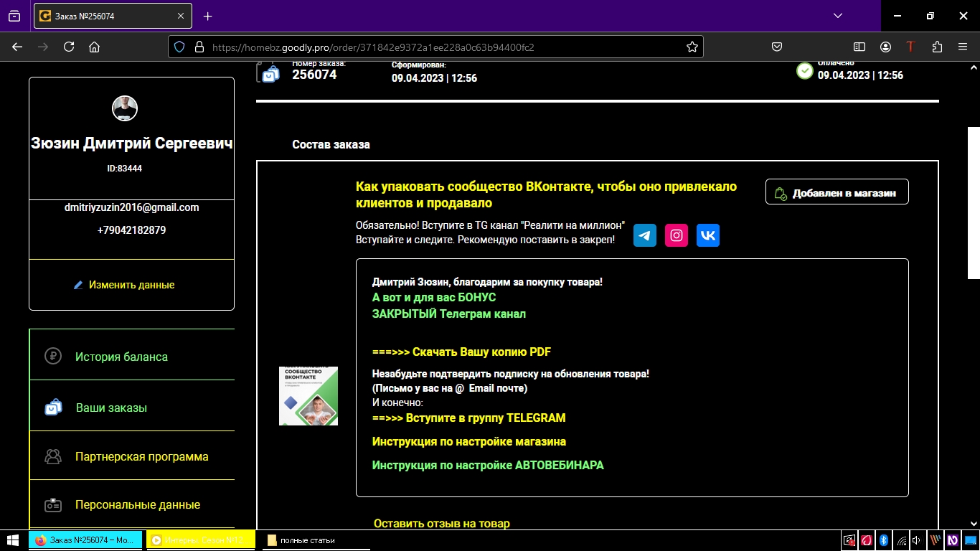Click the product title about ВКонтакте community

[x=546, y=194]
